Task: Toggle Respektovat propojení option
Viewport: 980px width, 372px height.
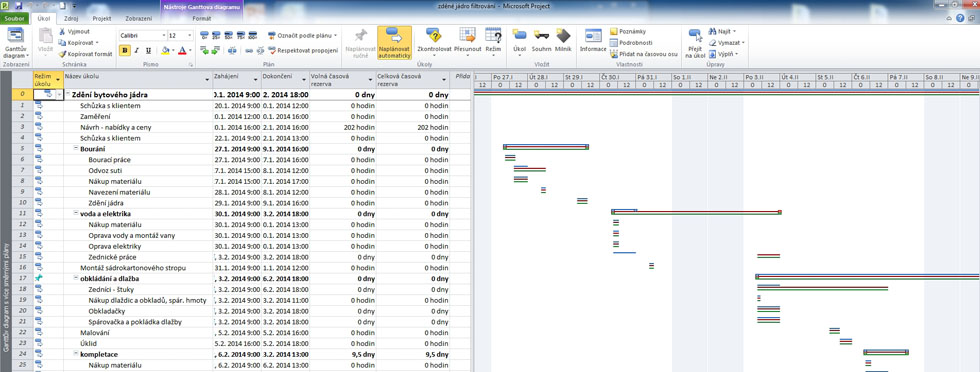Action: 303,51
